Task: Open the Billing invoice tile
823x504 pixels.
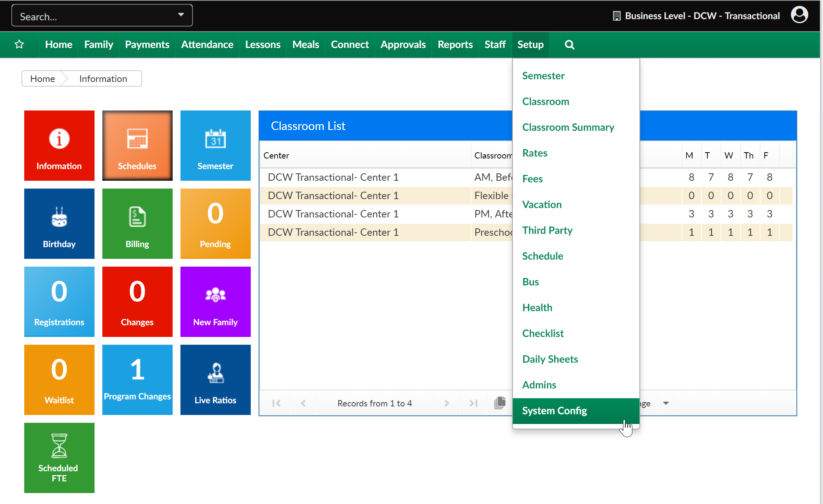Action: point(137,223)
